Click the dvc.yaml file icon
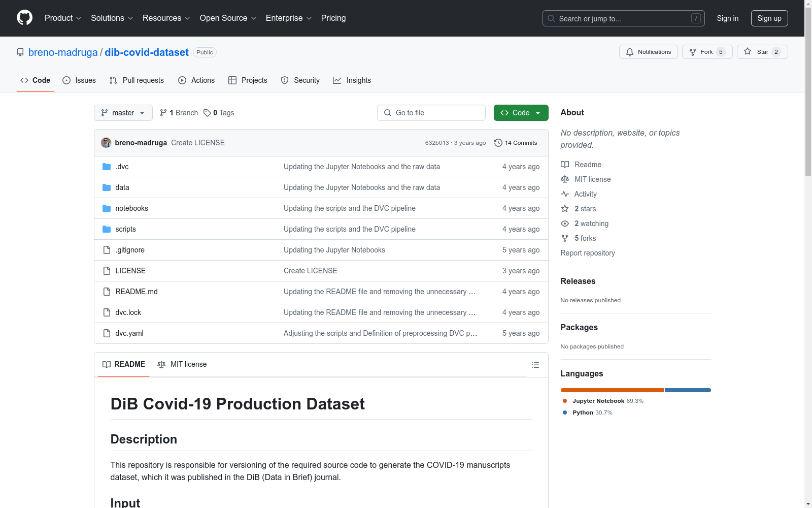The image size is (812, 508). pyautogui.click(x=107, y=333)
